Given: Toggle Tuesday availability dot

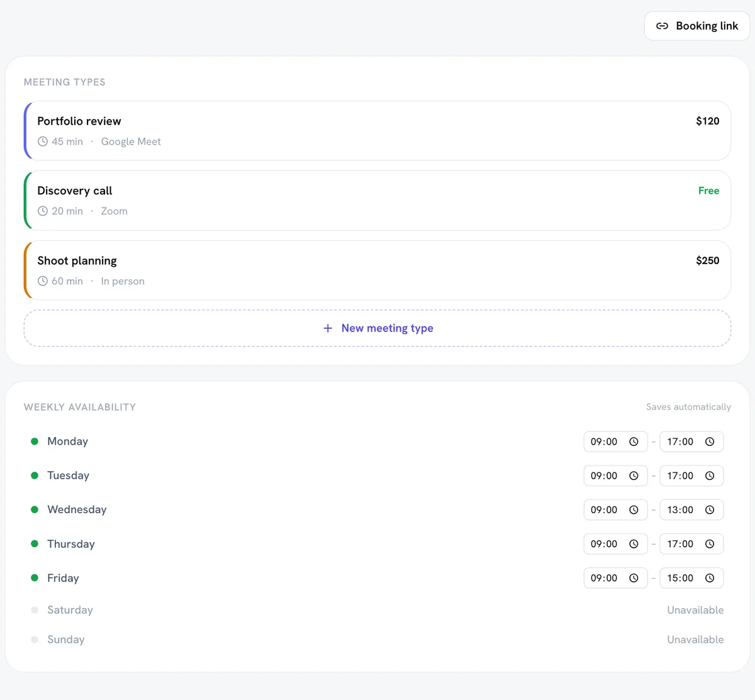Looking at the screenshot, I should click(35, 475).
